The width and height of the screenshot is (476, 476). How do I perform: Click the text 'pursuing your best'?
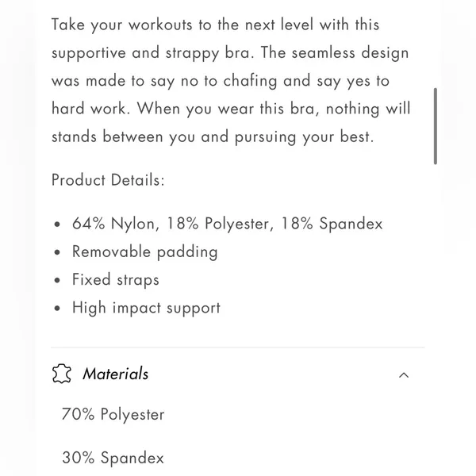(x=304, y=137)
